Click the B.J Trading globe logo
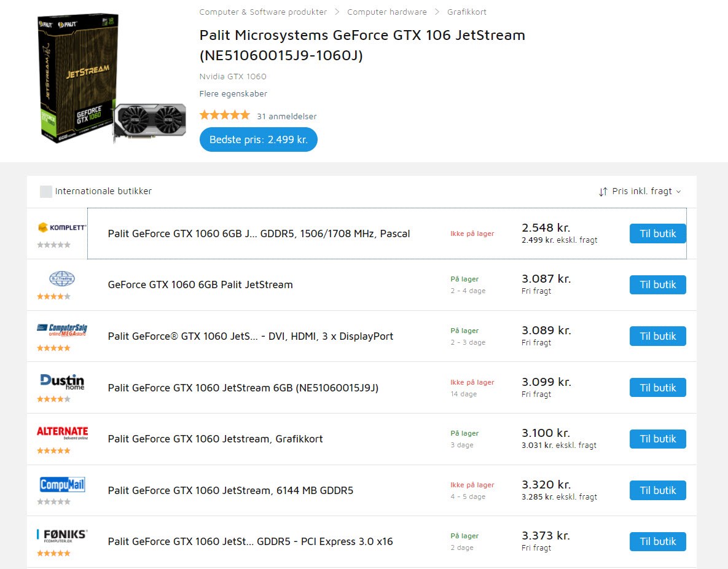728x569 pixels. click(61, 279)
